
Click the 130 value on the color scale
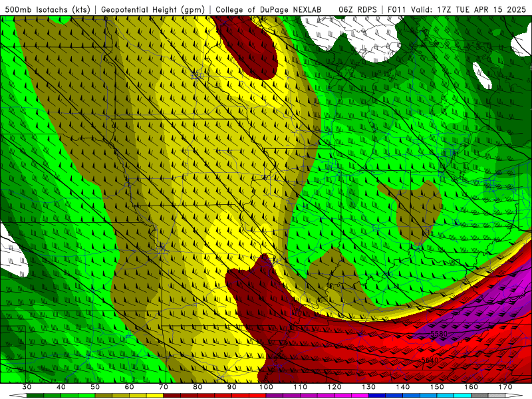369,387
